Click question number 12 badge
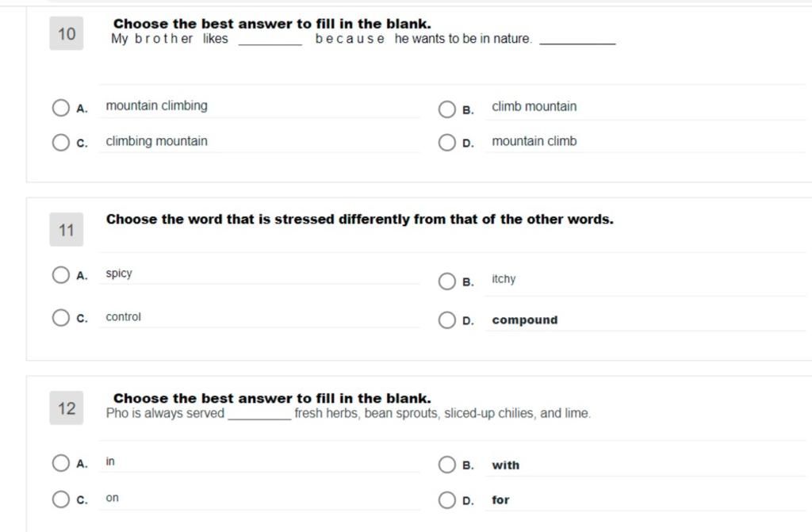Screen dimensions: 812x532 (x=67, y=408)
